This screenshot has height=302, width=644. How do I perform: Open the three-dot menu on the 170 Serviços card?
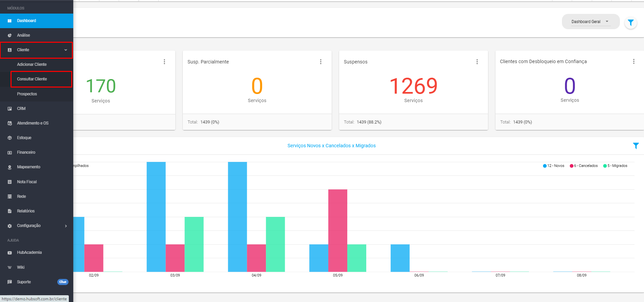pos(164,62)
